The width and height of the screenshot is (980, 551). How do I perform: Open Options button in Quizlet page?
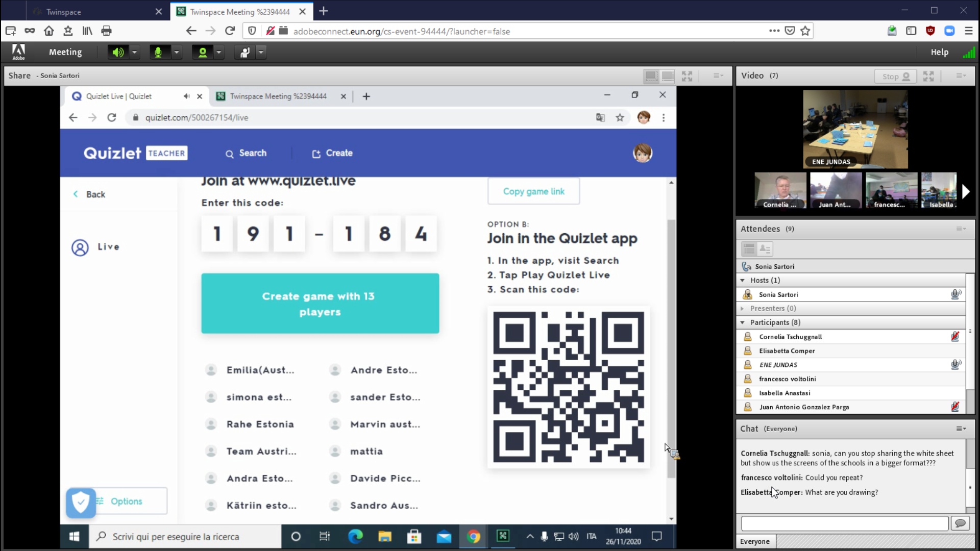pyautogui.click(x=132, y=502)
